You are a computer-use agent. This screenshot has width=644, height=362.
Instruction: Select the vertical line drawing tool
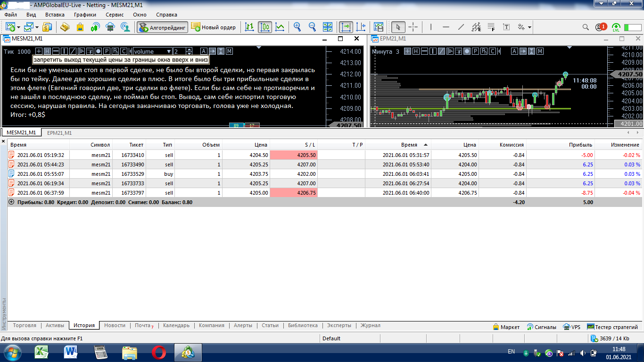click(431, 27)
